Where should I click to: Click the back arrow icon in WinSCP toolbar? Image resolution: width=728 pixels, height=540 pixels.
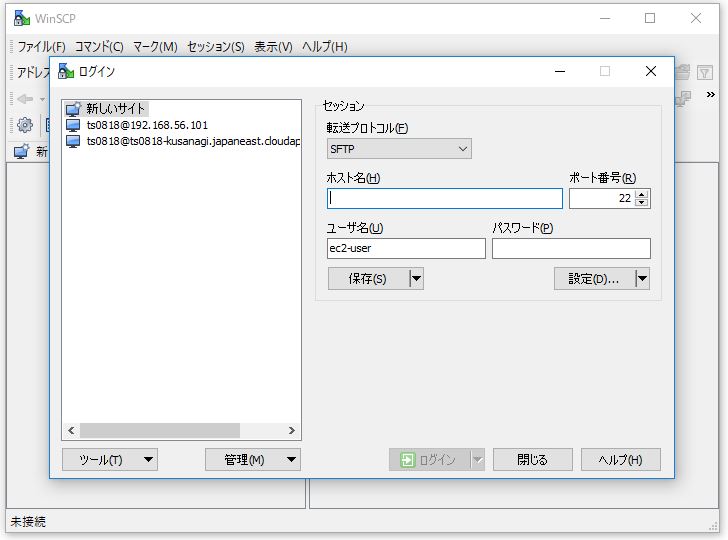coord(25,99)
